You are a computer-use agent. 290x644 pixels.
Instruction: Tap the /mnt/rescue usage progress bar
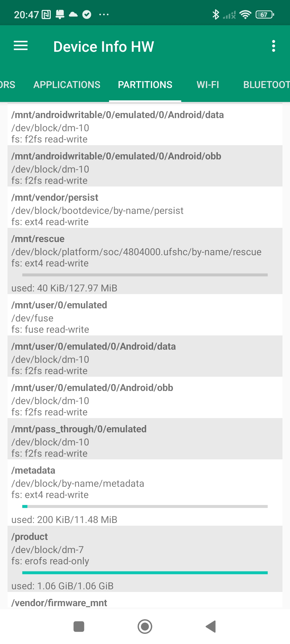tap(145, 275)
